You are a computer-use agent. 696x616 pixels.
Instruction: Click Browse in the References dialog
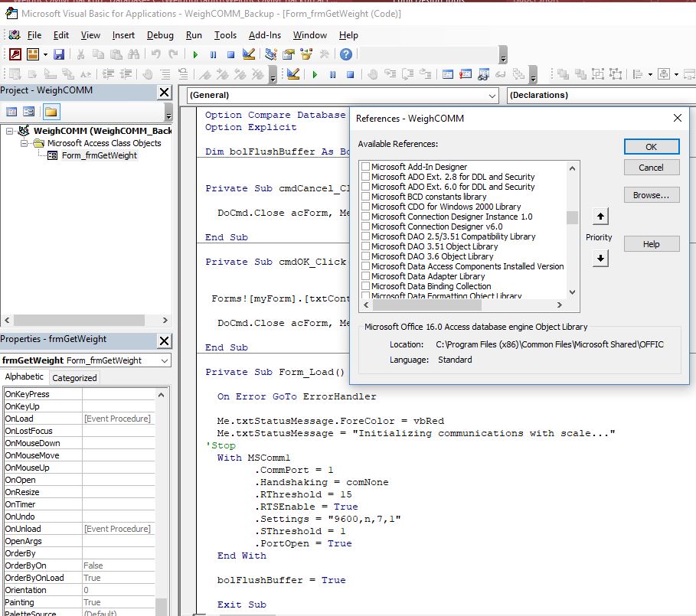652,195
